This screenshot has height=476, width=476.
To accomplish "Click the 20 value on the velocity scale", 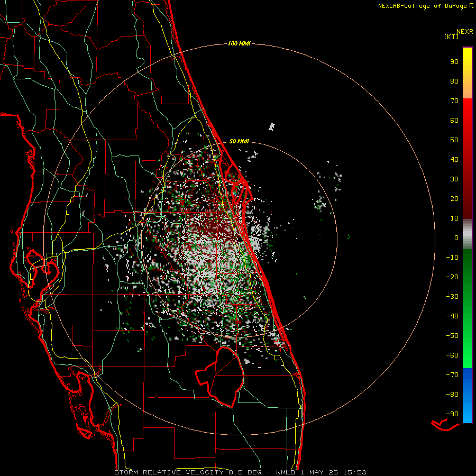I will [454, 199].
